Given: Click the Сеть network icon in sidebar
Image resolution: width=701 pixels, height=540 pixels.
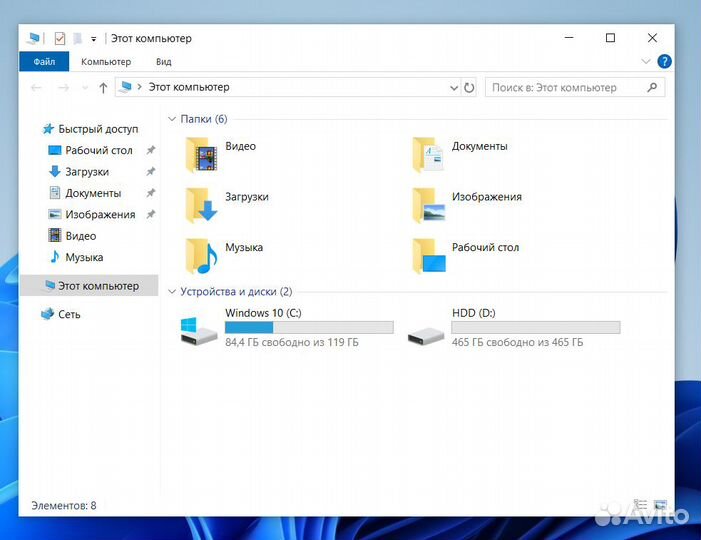Looking at the screenshot, I should coord(47,314).
